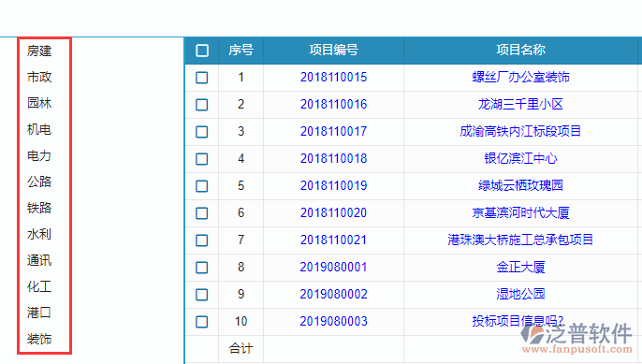Open project number 2018110015

334,77
